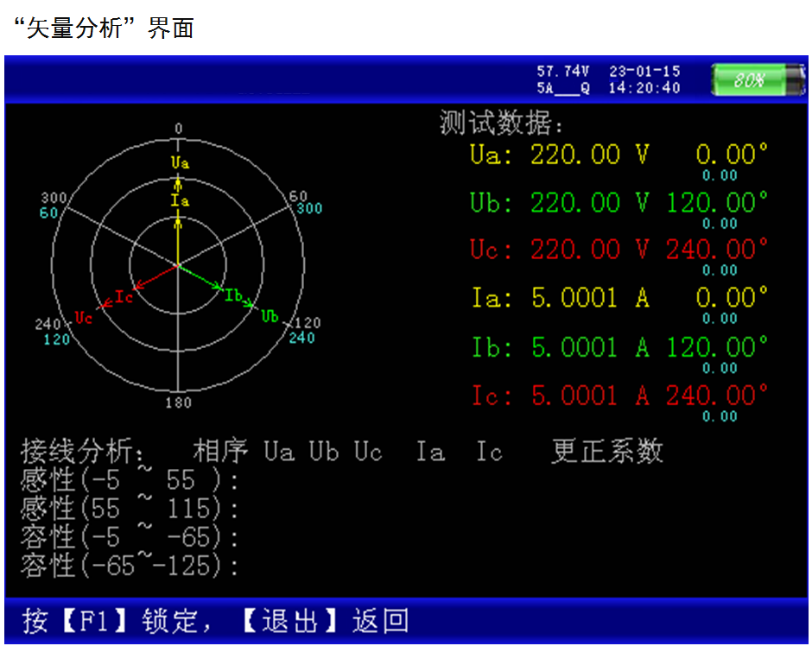Screen dimensions: 812x646
Task: Click the 相序 column header
Action: pos(221,451)
